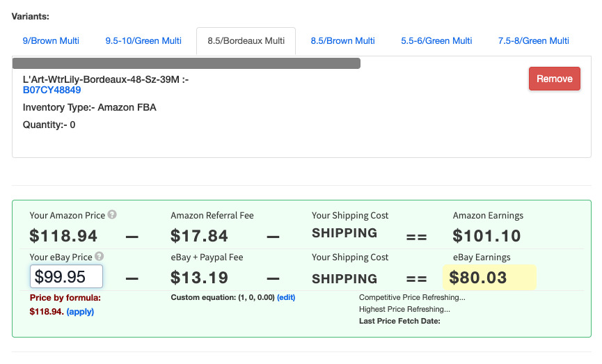Switch to the 8.5/Brown Multi tab
602x364 pixels.
(342, 40)
